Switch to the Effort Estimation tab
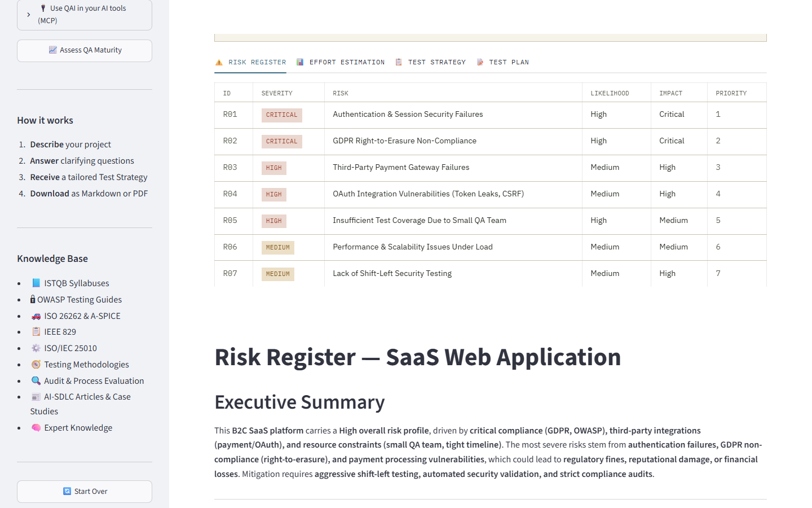Screen dimensions: 812x508 (x=341, y=62)
